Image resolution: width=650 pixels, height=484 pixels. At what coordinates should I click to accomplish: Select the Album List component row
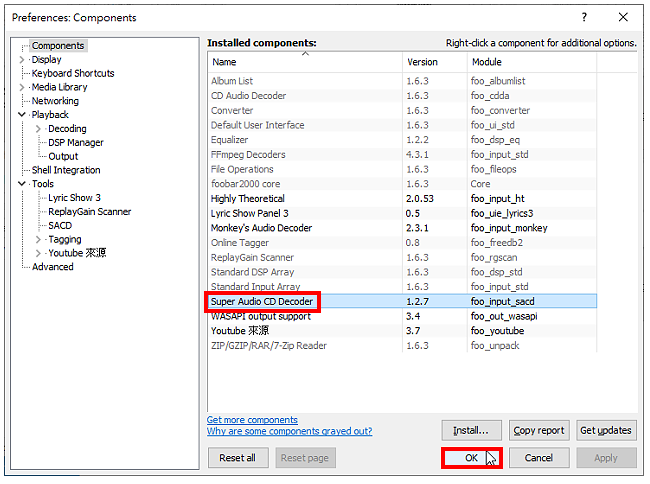[402, 81]
